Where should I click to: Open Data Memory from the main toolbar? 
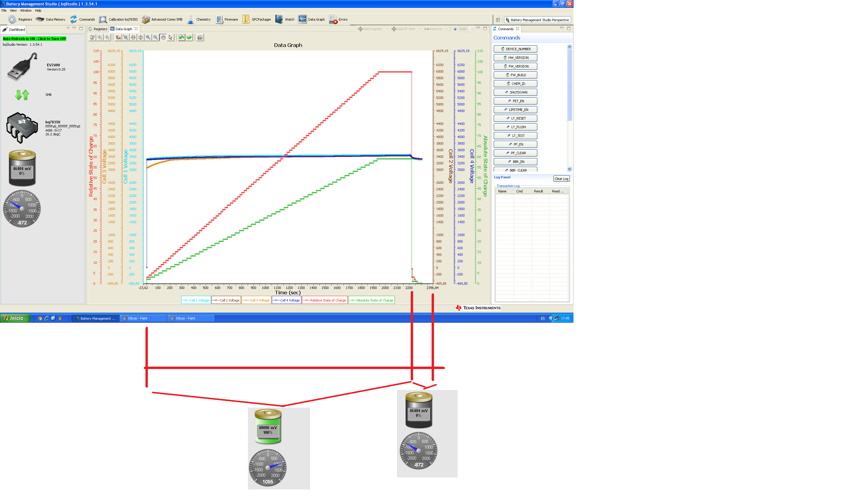pos(50,19)
